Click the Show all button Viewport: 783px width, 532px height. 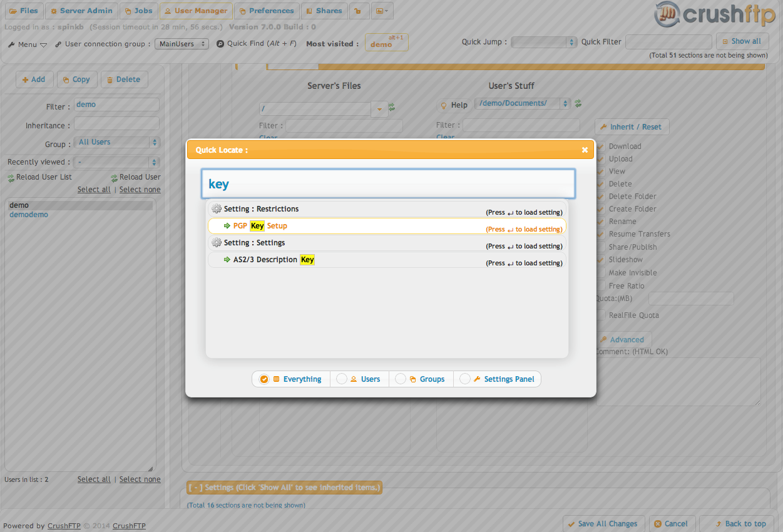tap(742, 41)
